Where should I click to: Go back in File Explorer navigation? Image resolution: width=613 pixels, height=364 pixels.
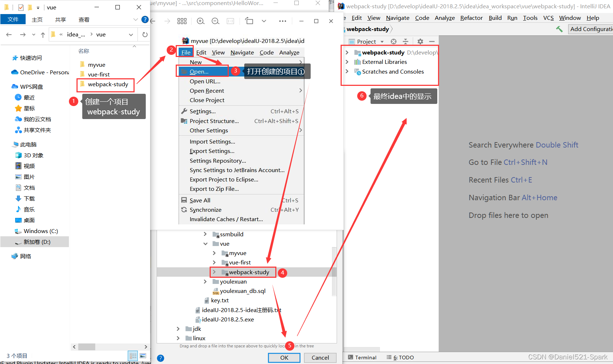pos(9,35)
